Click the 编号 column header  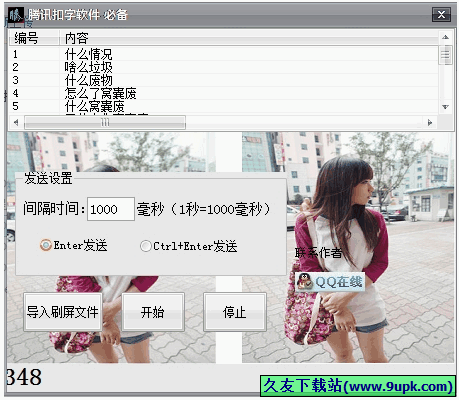[34, 38]
